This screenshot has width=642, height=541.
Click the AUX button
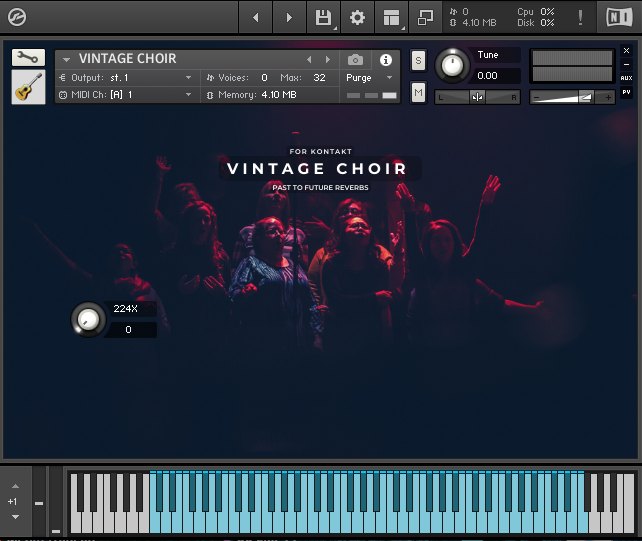coord(626,78)
